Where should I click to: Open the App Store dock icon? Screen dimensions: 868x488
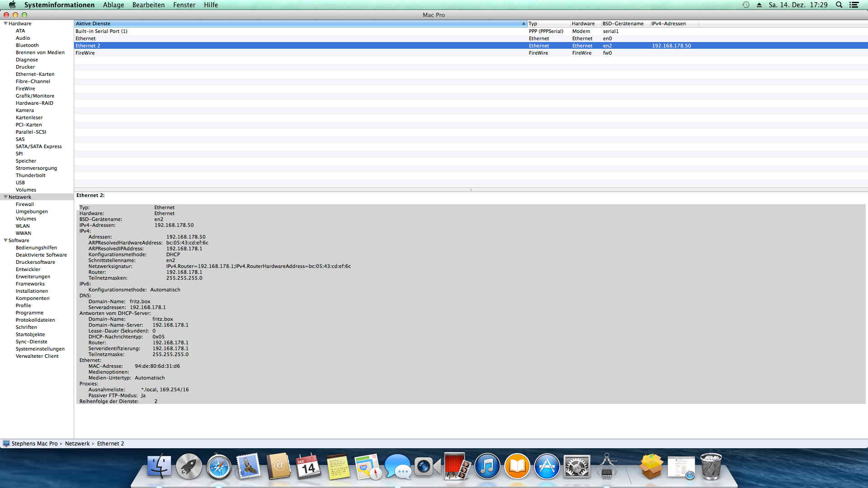[x=547, y=467]
